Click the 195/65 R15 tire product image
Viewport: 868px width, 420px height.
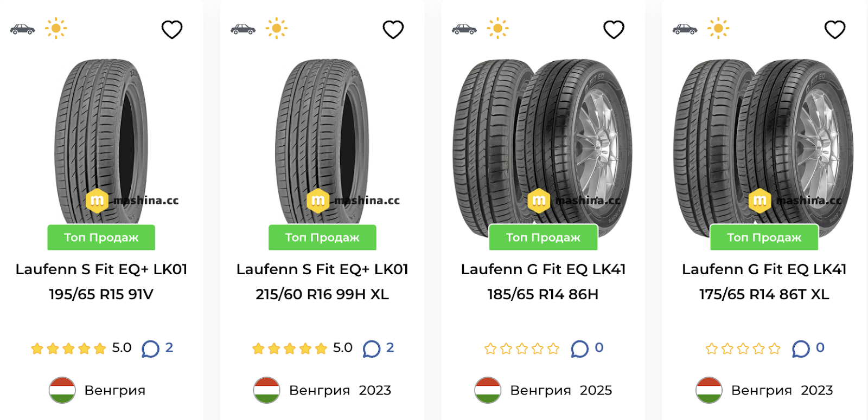click(x=101, y=141)
